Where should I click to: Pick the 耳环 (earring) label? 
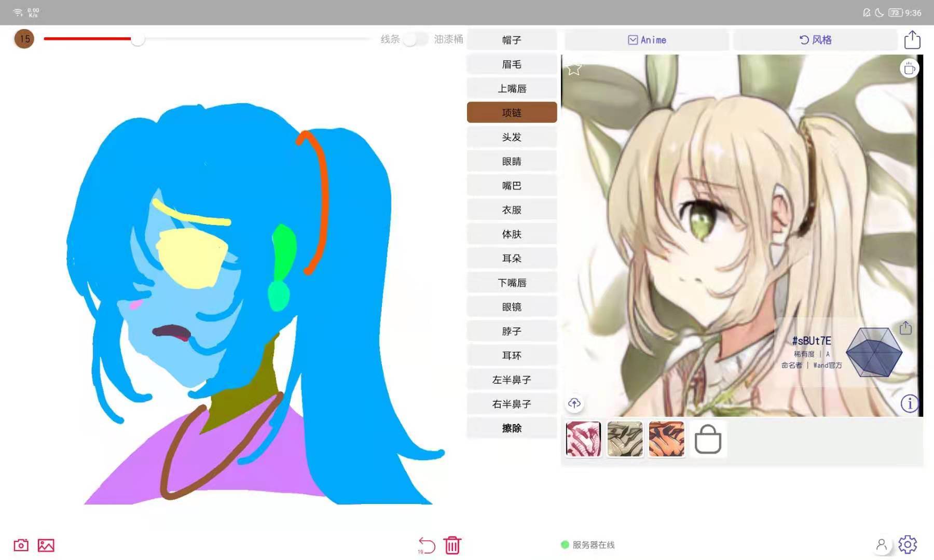tap(512, 356)
